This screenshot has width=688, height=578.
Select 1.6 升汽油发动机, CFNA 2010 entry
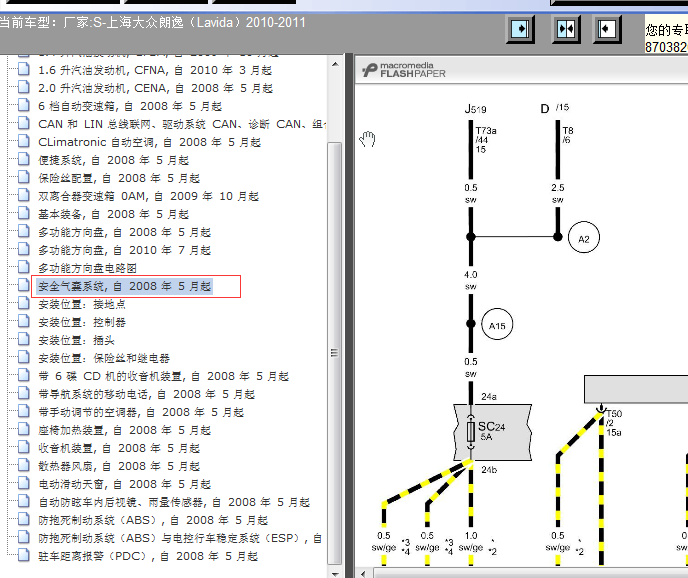(x=155, y=70)
